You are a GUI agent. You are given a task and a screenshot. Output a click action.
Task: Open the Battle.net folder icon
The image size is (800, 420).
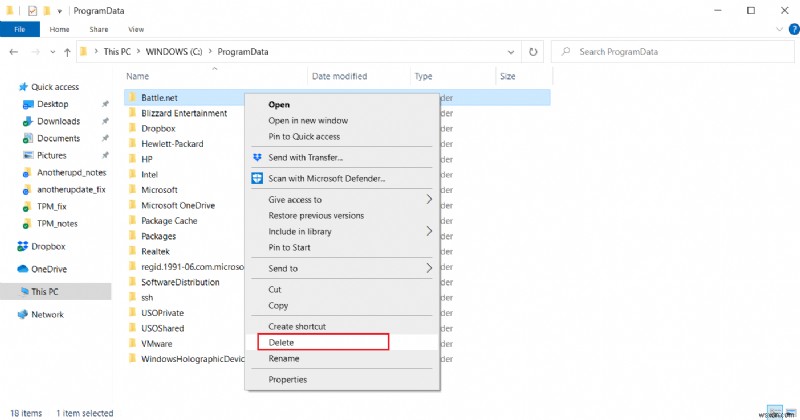[x=132, y=97]
